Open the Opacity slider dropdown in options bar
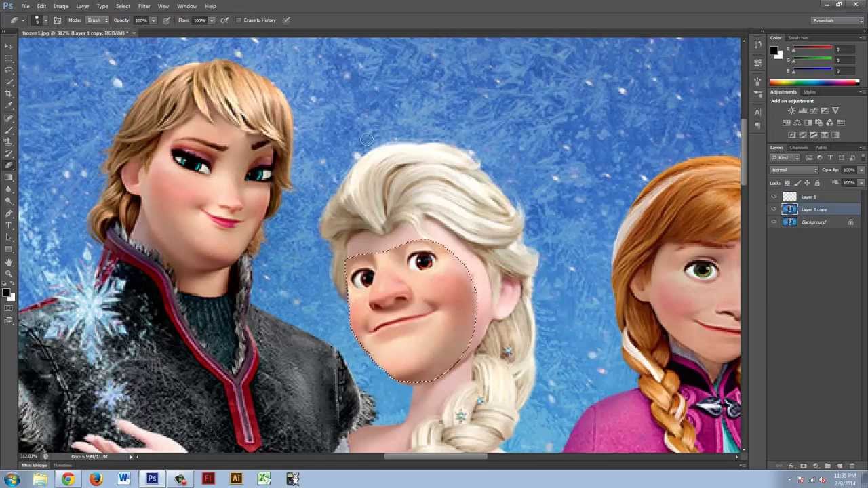 153,20
